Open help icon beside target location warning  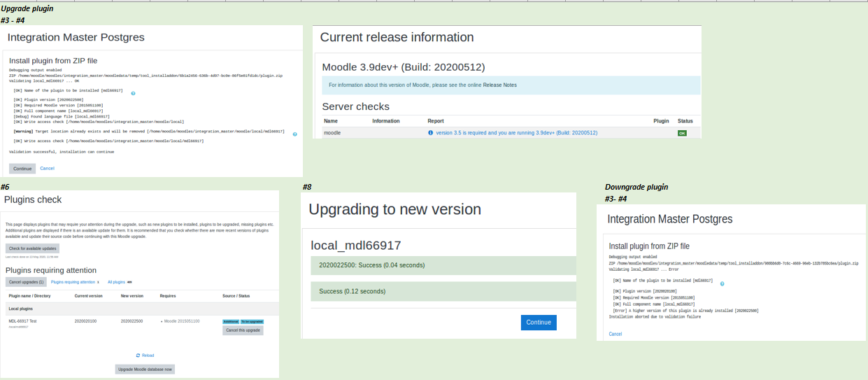[x=294, y=134]
